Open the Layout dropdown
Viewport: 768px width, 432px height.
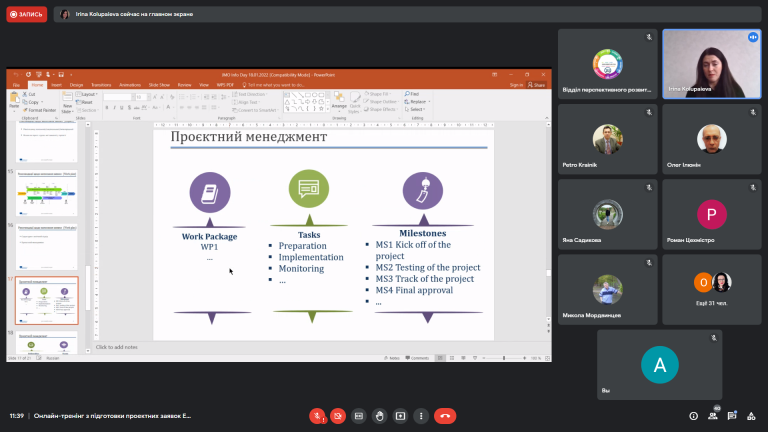coord(87,94)
